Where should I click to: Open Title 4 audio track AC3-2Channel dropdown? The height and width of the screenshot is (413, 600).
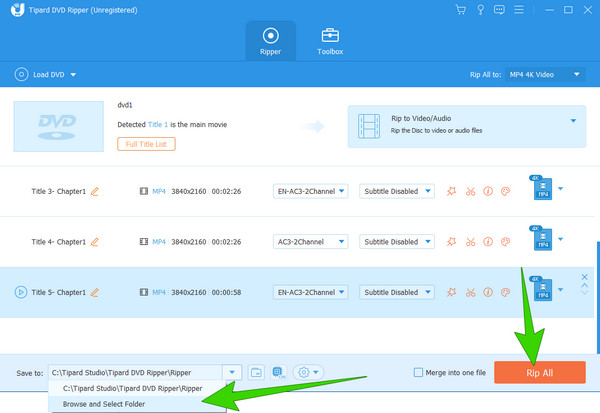[x=310, y=242]
